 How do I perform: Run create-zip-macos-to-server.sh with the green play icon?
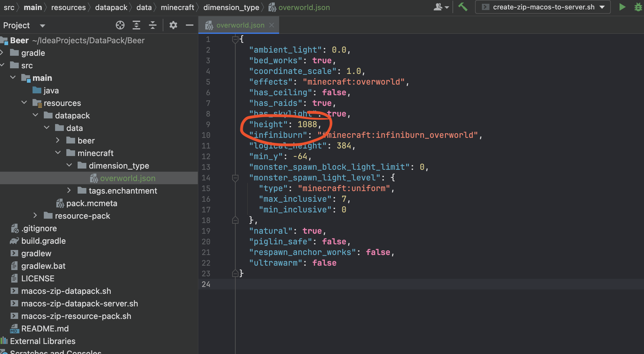tap(622, 7)
